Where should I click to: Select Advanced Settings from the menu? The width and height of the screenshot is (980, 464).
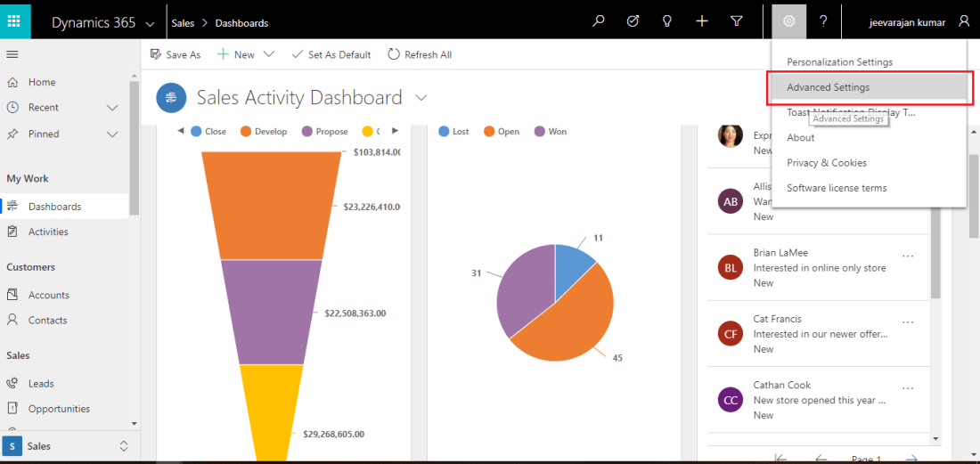828,87
